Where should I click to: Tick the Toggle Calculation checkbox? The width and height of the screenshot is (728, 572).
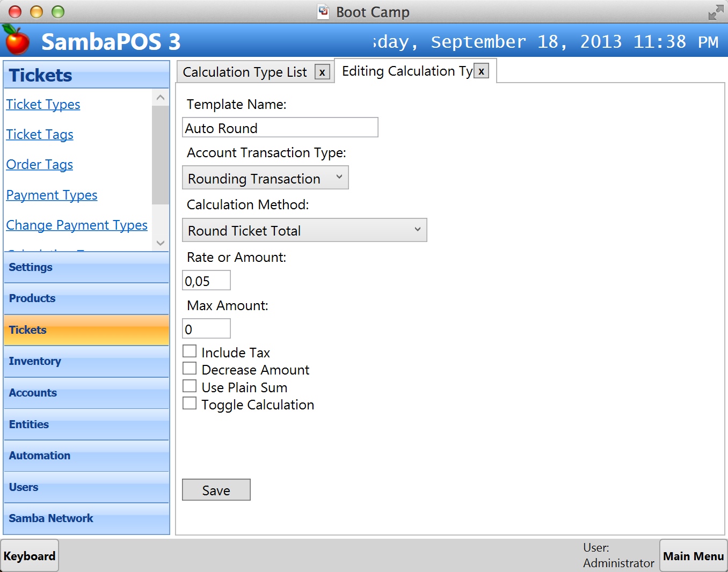point(190,404)
